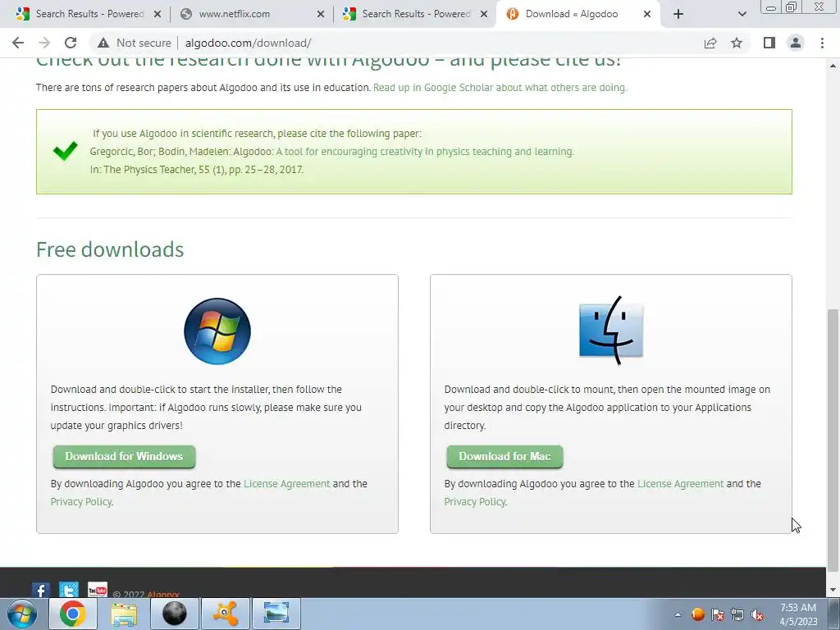Switch to the www.netflix.com tab
The image size is (840, 630).
(x=251, y=14)
